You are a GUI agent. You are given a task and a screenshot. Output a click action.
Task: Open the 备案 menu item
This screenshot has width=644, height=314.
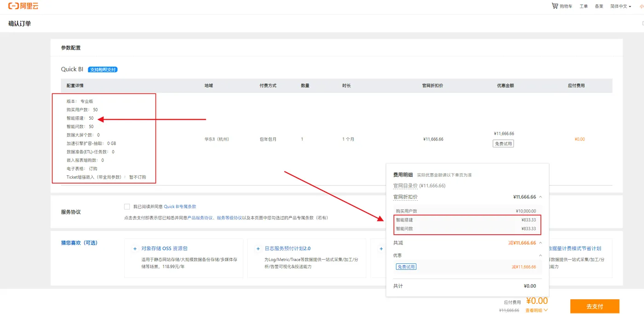click(x=599, y=6)
